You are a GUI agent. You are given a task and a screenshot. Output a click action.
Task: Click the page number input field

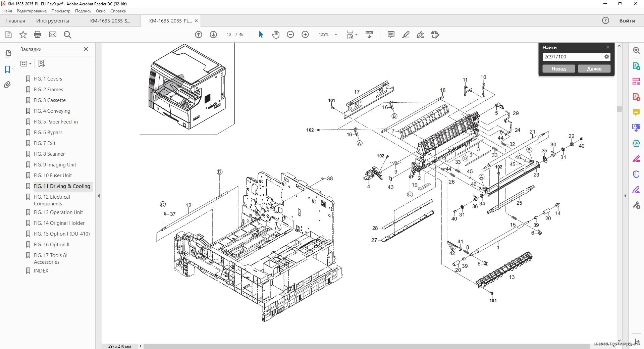click(229, 35)
